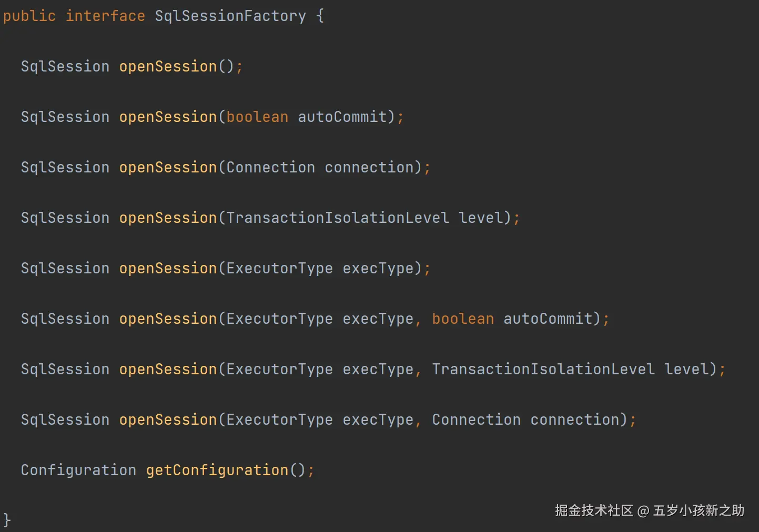Image resolution: width=759 pixels, height=532 pixels.
Task: Click the public keyword
Action: click(29, 16)
